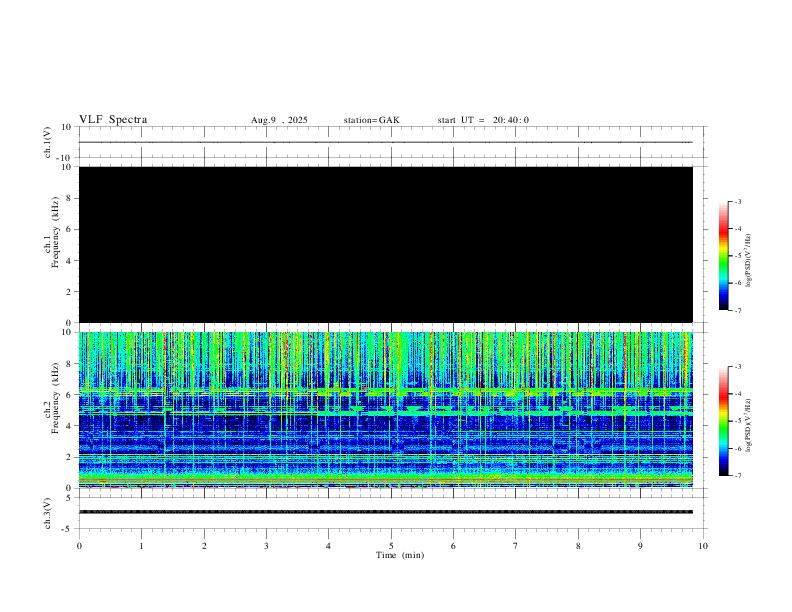Click the 9 minute tick label on time axis
The width and height of the screenshot is (792, 612).
(x=641, y=545)
